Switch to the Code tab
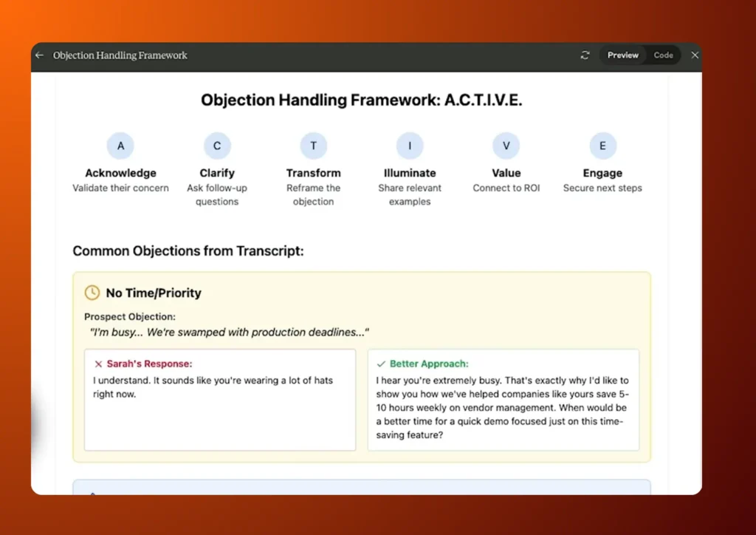The height and width of the screenshot is (535, 756). click(663, 55)
